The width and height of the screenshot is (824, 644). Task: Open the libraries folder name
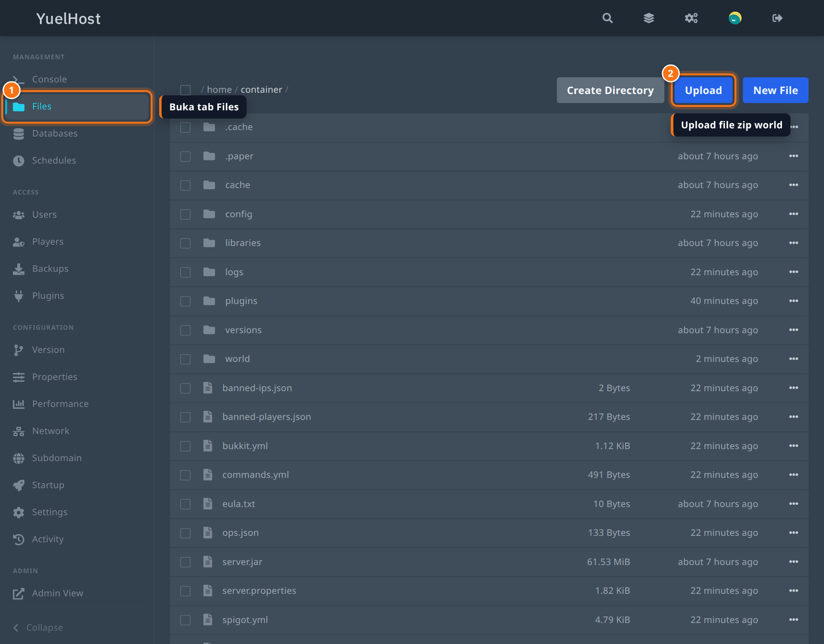pyautogui.click(x=243, y=243)
